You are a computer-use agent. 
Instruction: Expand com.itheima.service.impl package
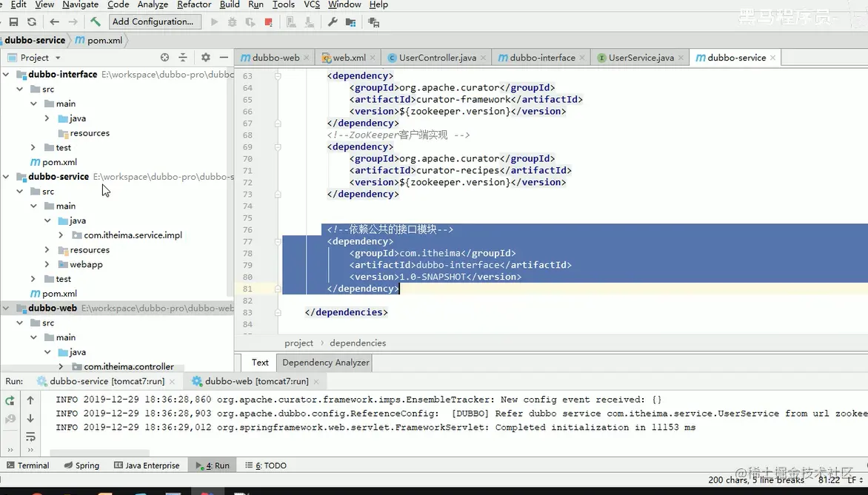click(61, 235)
